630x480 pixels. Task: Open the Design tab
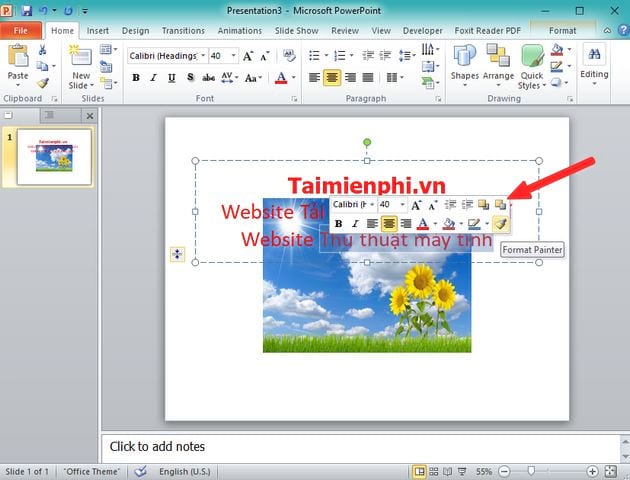click(x=135, y=31)
